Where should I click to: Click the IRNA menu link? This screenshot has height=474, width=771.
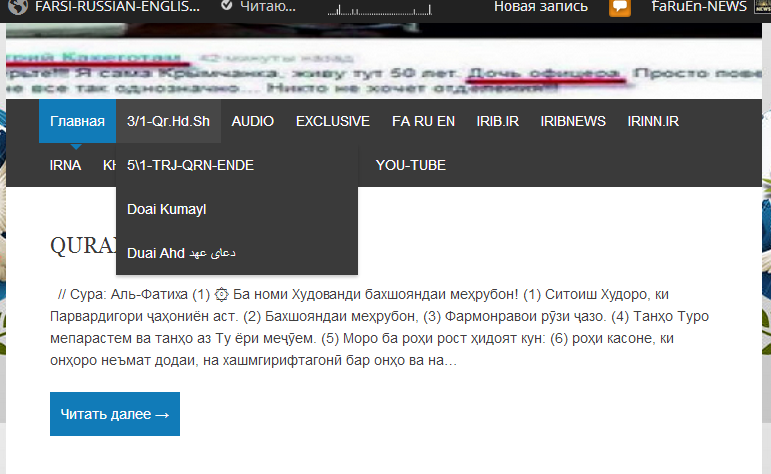point(65,165)
